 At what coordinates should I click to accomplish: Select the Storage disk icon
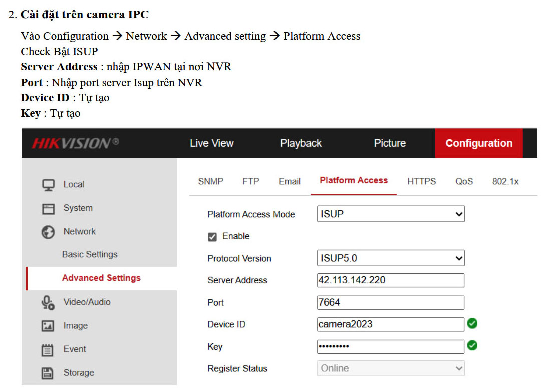tap(48, 372)
